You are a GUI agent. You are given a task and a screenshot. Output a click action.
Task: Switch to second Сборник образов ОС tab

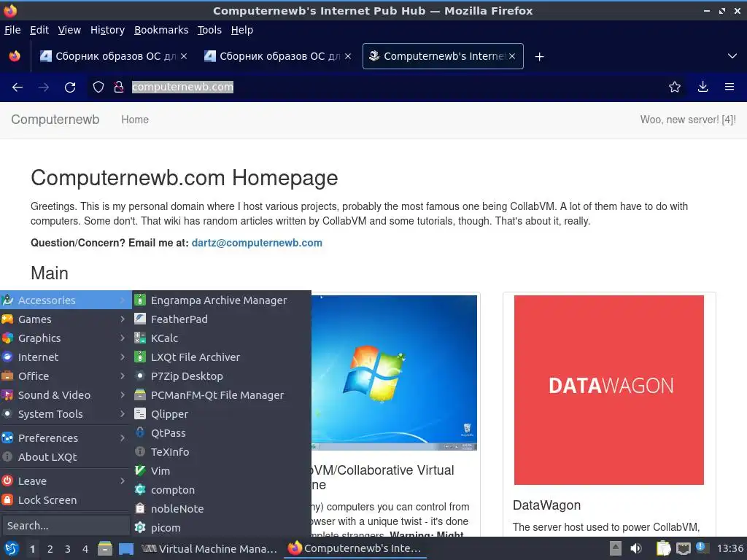[x=278, y=56]
